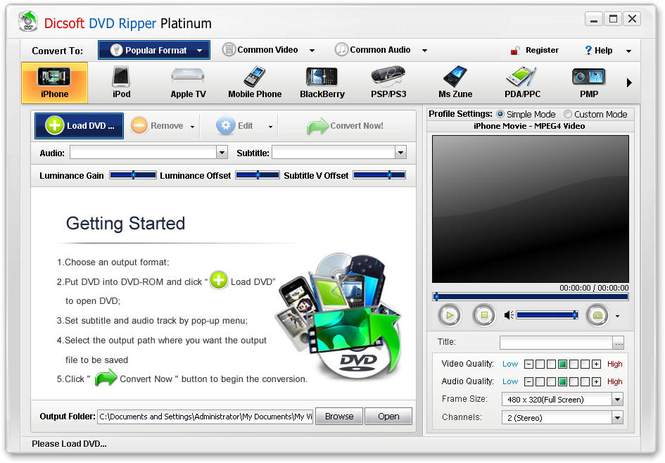
Task: Click the video preview area
Action: (x=530, y=209)
